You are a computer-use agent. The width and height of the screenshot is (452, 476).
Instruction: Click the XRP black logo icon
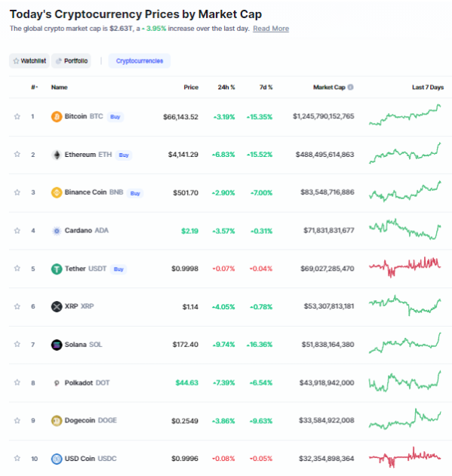[x=57, y=306]
